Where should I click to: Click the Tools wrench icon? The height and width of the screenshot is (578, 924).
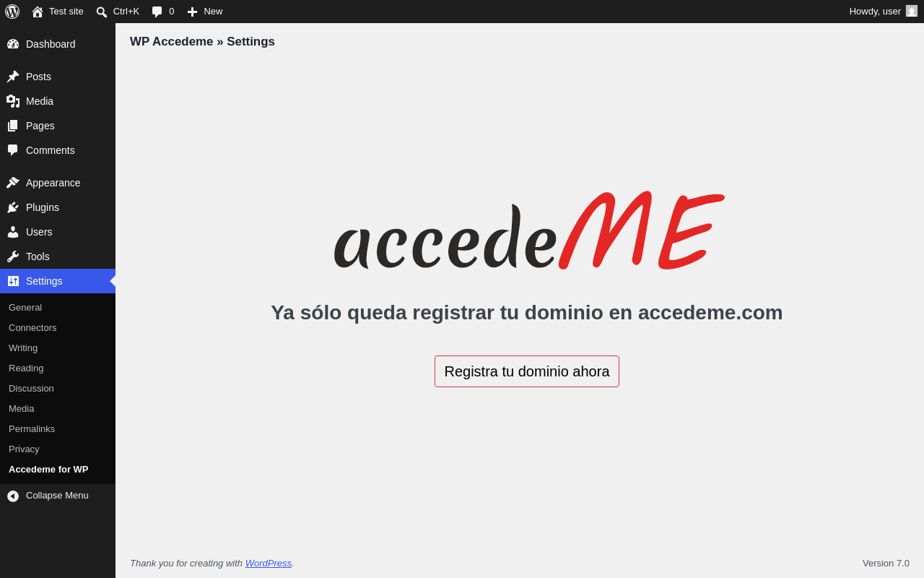[x=13, y=256]
